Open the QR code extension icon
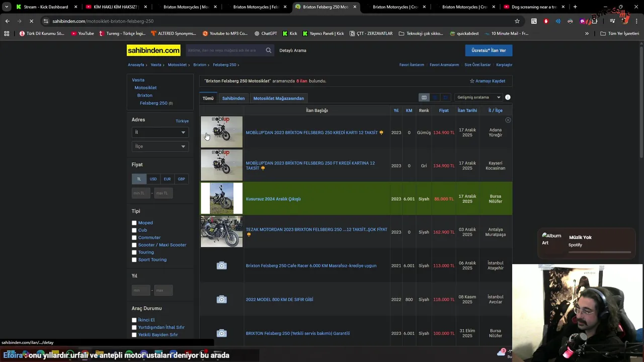 click(x=534, y=21)
